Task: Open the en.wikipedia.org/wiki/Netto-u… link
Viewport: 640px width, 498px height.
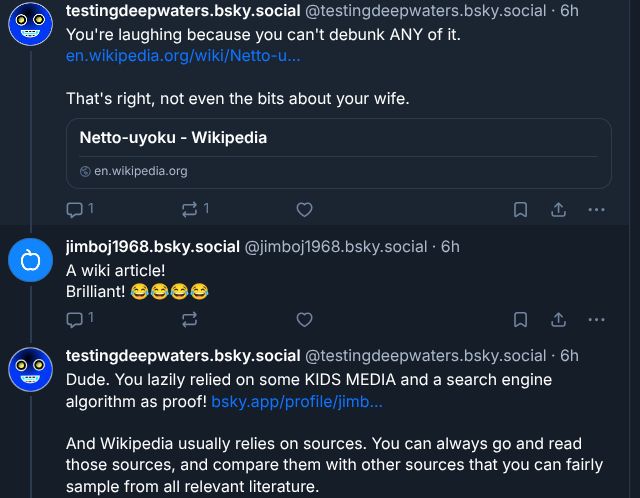Action: [183, 55]
